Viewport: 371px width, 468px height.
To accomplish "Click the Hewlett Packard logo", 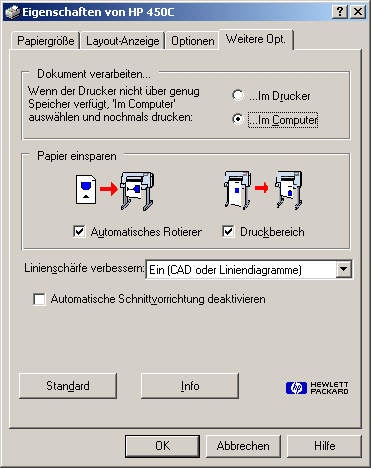I will tap(317, 388).
